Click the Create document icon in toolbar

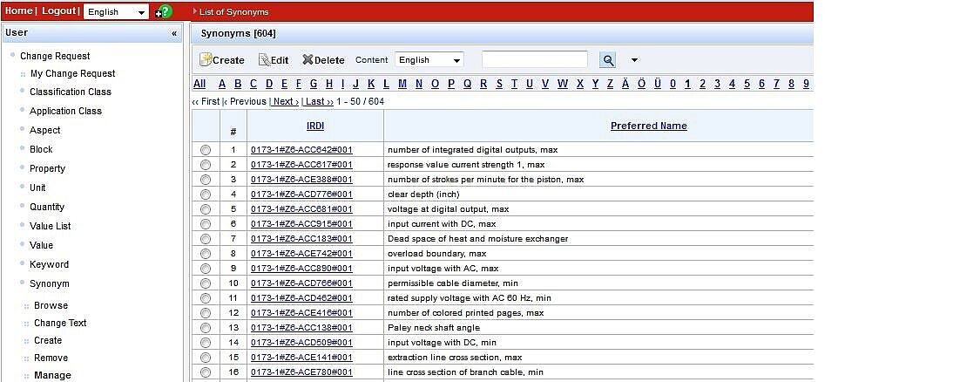pyautogui.click(x=206, y=60)
